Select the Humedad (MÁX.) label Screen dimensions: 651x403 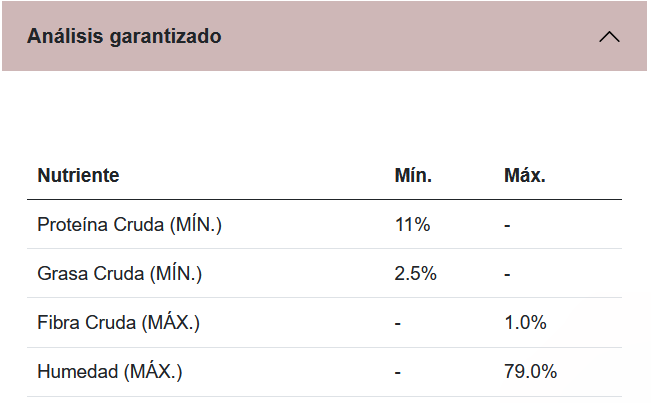coord(110,372)
